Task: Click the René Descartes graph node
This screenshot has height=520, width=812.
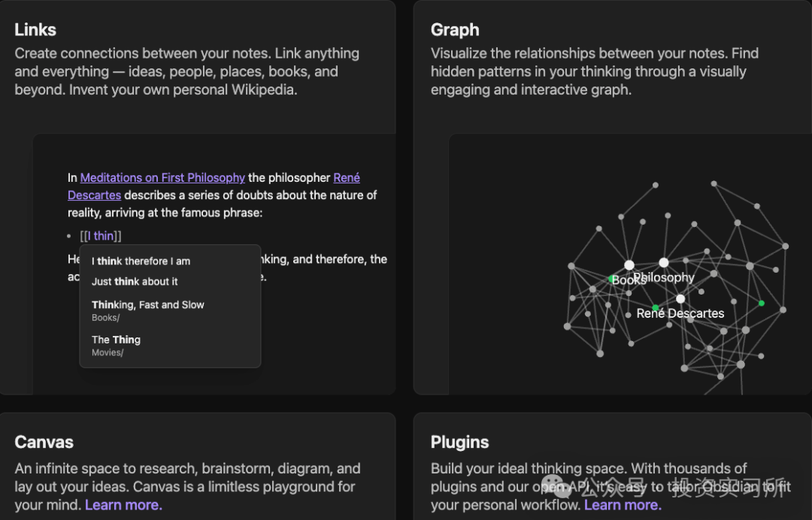Action: click(x=680, y=298)
